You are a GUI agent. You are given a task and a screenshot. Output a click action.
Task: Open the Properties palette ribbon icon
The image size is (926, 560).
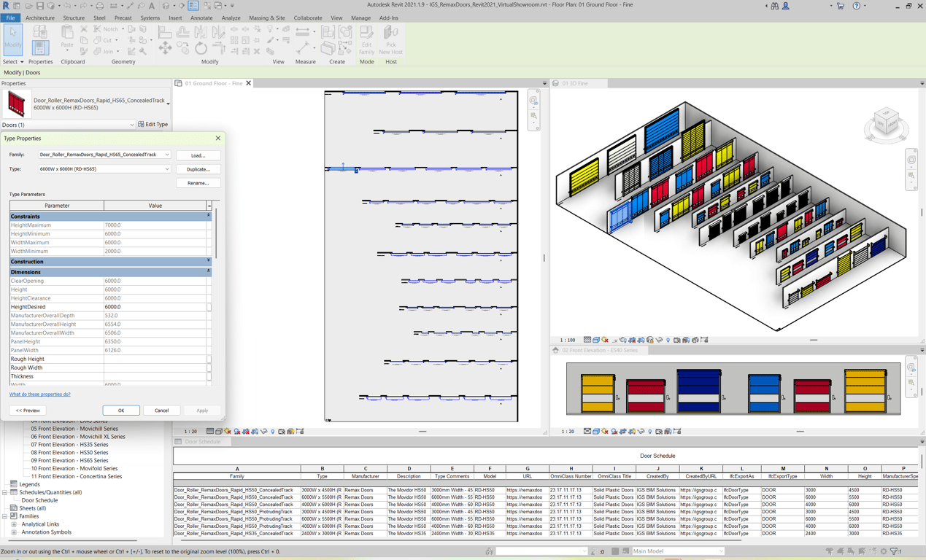click(x=40, y=47)
